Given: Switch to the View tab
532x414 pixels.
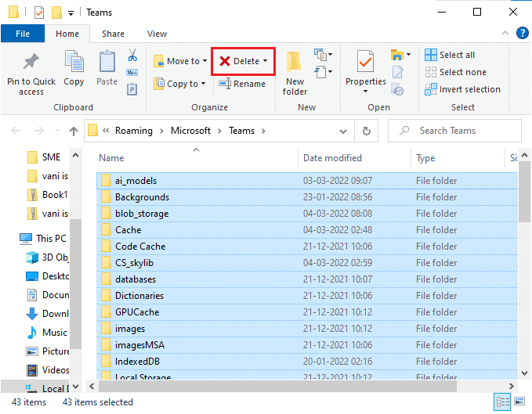Looking at the screenshot, I should coord(157,34).
